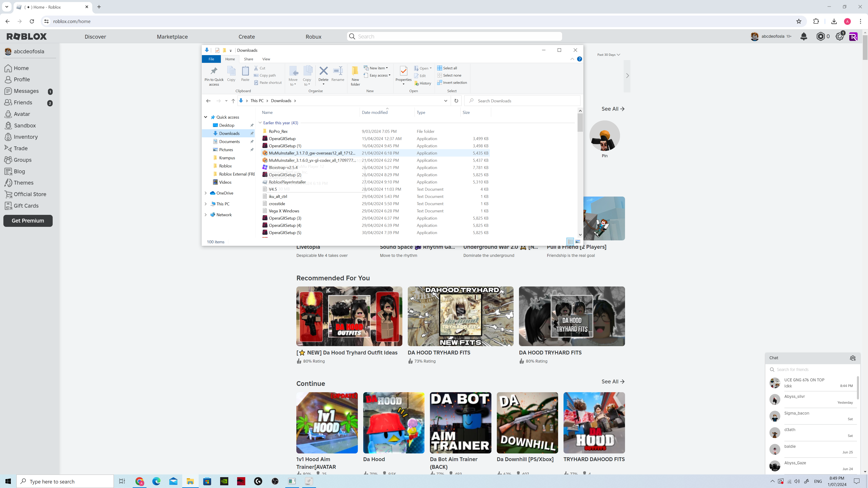Collapse the Quick access tree node
The width and height of the screenshot is (868, 488).
205,117
